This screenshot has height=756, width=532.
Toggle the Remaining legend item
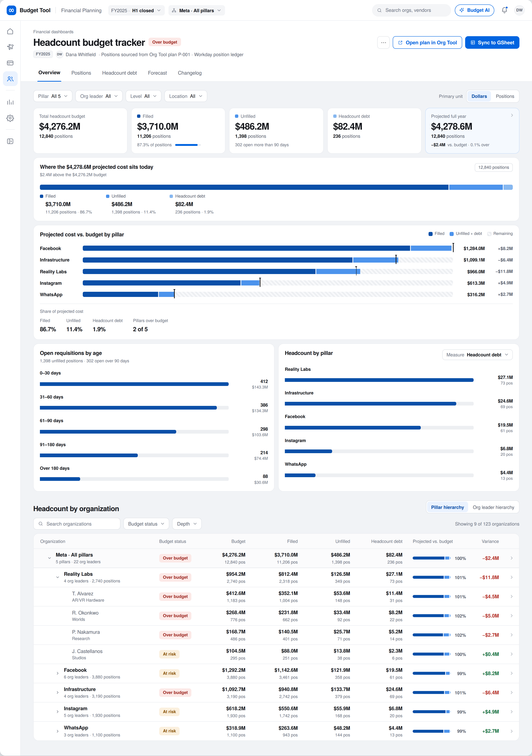pos(500,233)
